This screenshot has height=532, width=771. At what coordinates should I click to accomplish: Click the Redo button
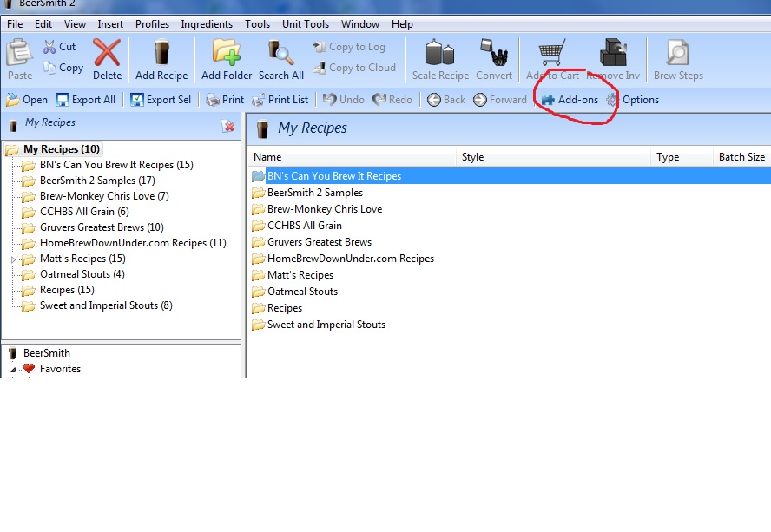(392, 100)
